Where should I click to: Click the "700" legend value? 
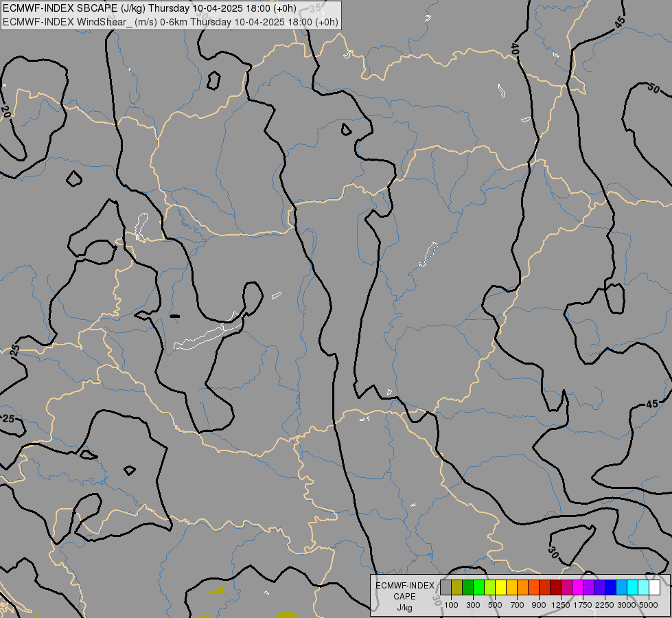518,605
